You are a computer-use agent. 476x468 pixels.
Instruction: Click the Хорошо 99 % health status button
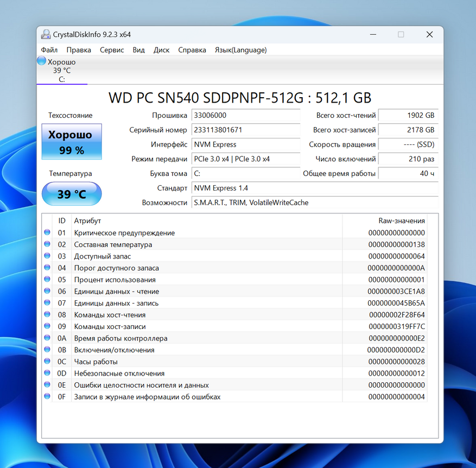pos(72,142)
